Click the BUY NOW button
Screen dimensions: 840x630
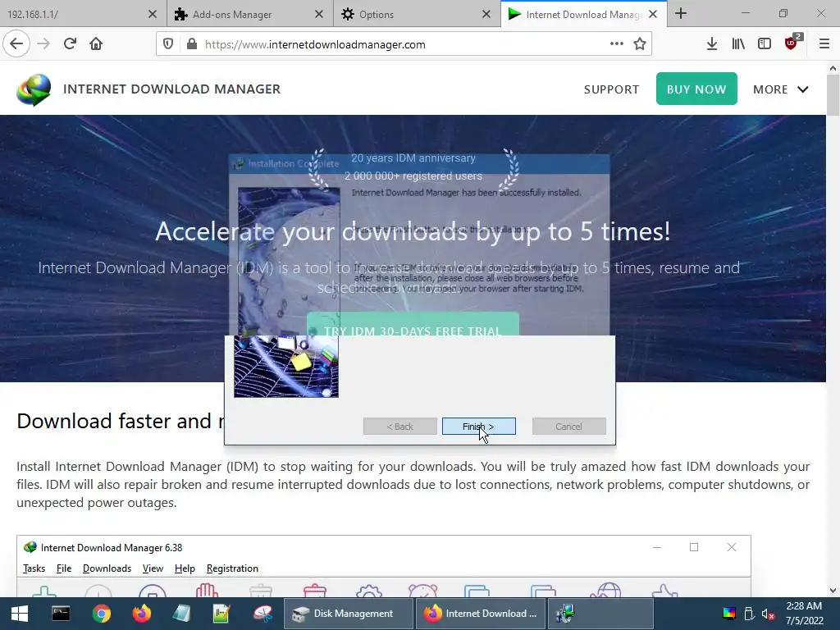coord(696,89)
